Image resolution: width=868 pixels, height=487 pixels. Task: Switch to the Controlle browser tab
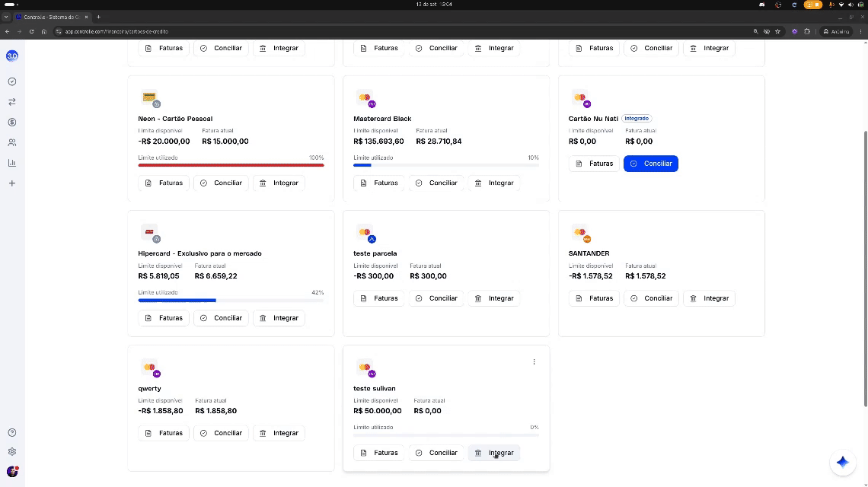click(51, 18)
